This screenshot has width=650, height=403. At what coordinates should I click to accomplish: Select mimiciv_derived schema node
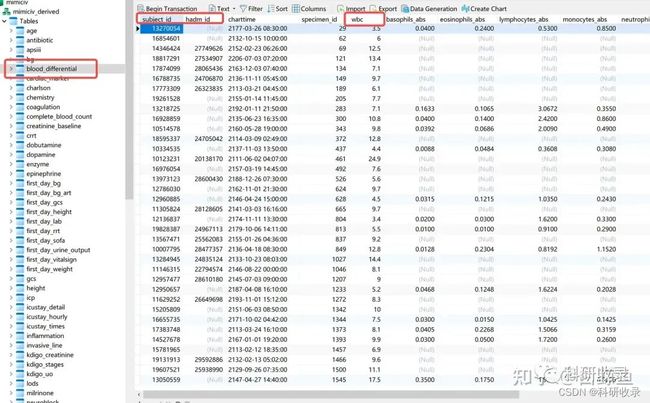36,12
